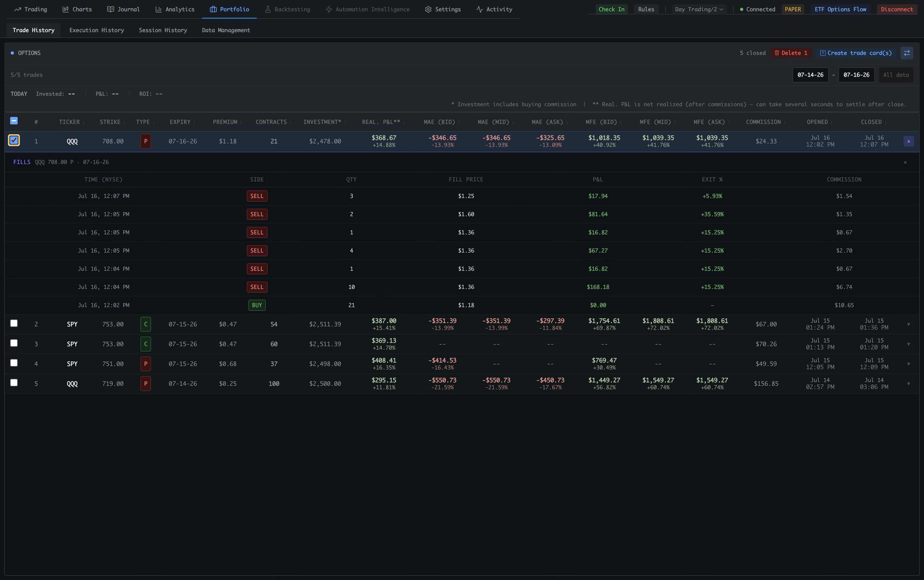Go to the Analytics tab
The image size is (924, 580).
pyautogui.click(x=175, y=9)
